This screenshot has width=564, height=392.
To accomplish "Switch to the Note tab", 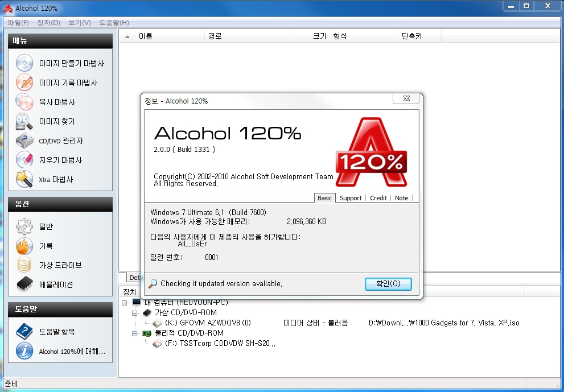I will click(401, 198).
